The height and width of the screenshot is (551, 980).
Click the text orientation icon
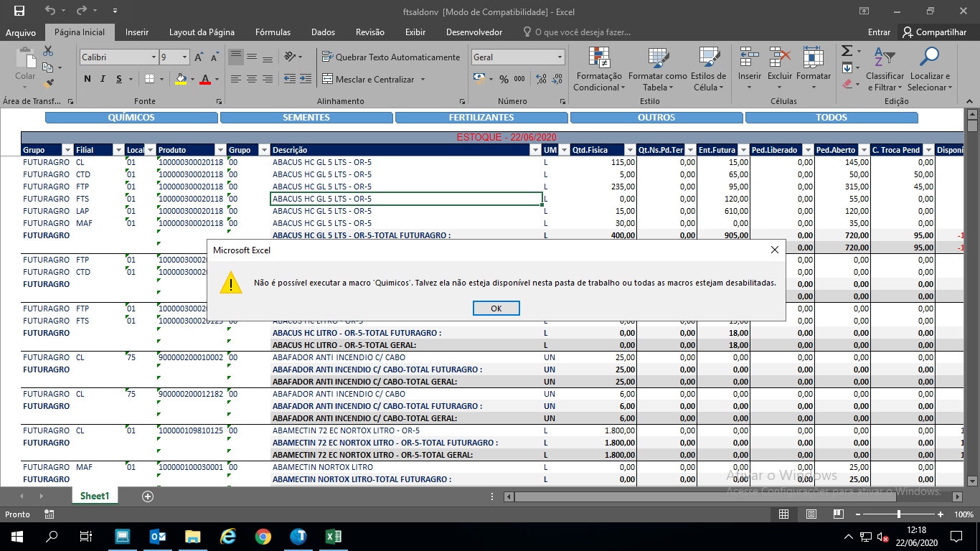tap(289, 57)
